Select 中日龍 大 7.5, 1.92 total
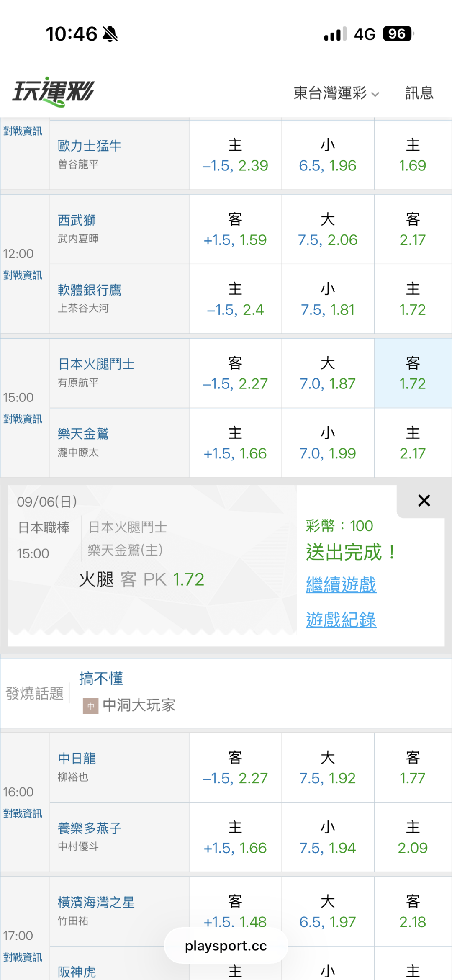The height and width of the screenshot is (980, 452). click(x=328, y=768)
